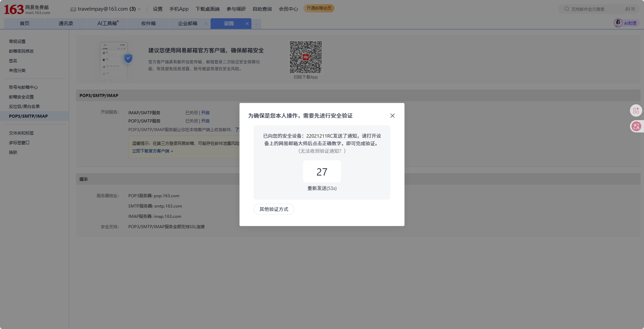Switch to the 收件箱 tab

pos(148,23)
